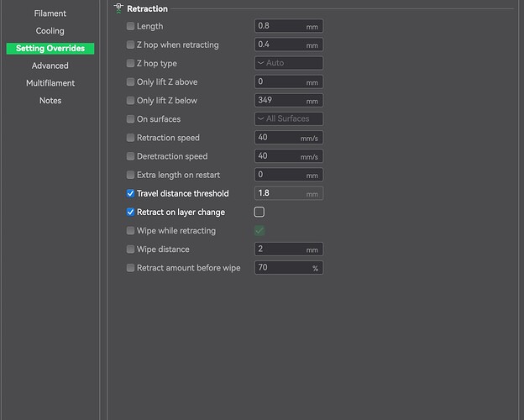This screenshot has height=420, width=524.
Task: Uncheck Travel distance threshold override
Action: [x=130, y=193]
